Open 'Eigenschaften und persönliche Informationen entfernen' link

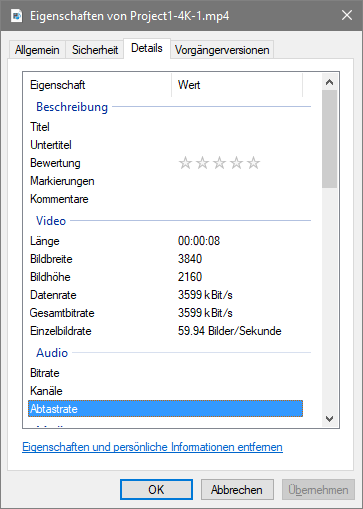coord(152,447)
